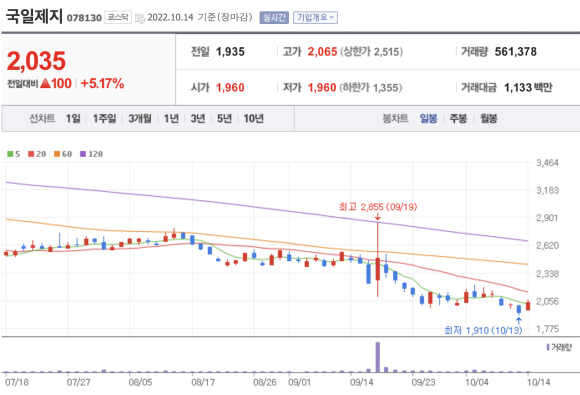Click the 2022.10.14 date text
This screenshot has width=580, height=395.
pyautogui.click(x=170, y=17)
